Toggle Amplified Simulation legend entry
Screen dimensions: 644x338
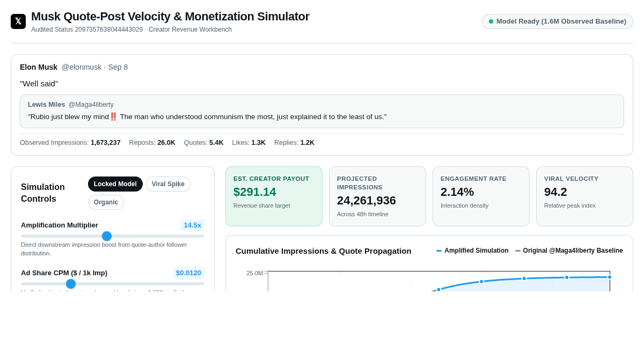pos(472,251)
